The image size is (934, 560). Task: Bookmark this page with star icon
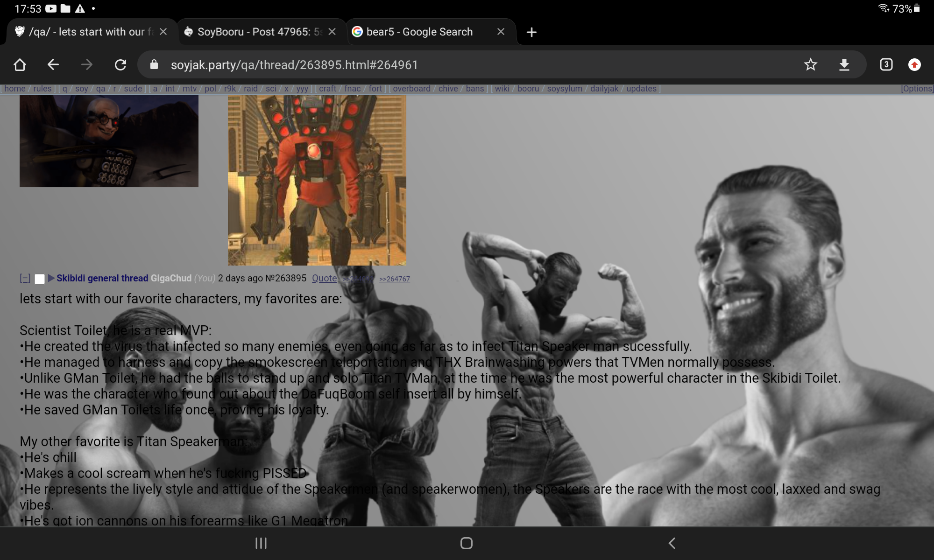(810, 64)
